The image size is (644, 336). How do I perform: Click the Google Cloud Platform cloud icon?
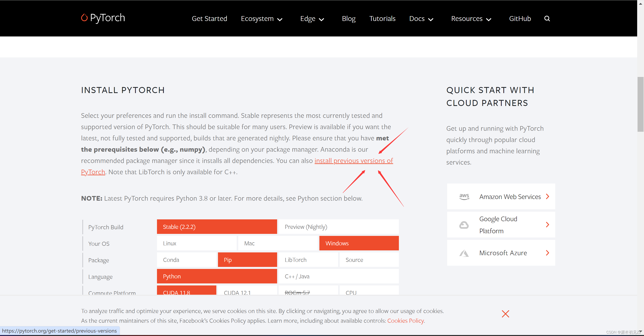[464, 225]
